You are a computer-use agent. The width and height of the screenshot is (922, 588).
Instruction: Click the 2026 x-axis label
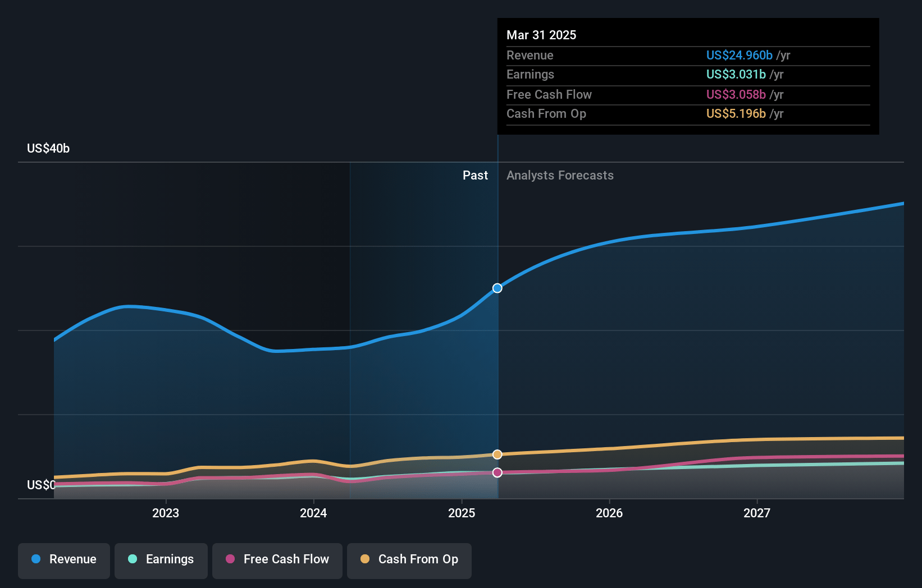tap(609, 513)
